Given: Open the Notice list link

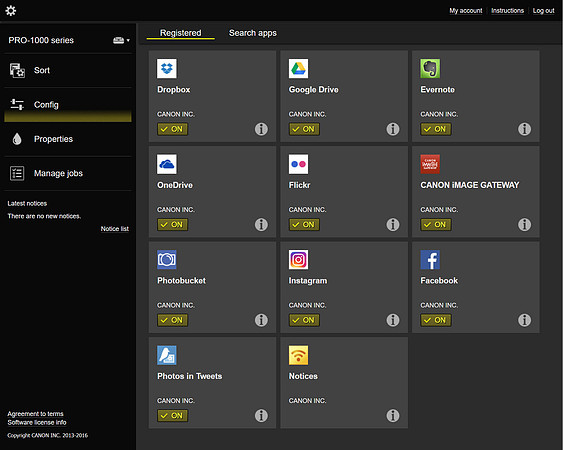Looking at the screenshot, I should (x=115, y=229).
